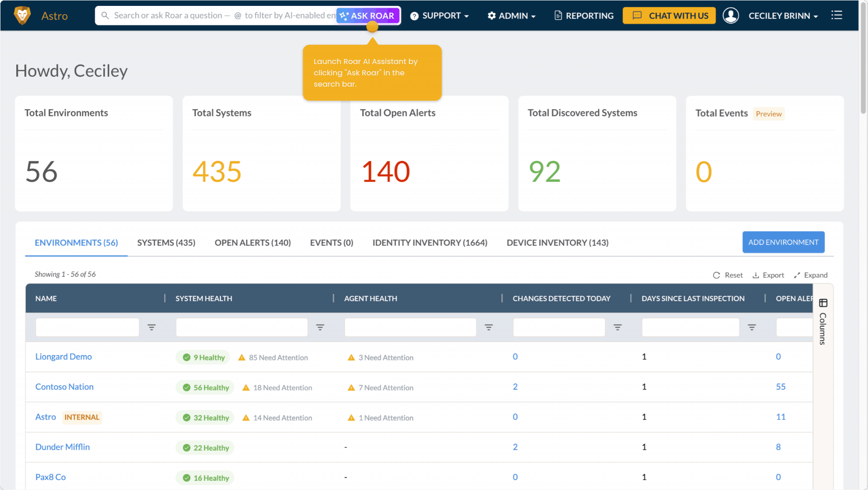
Task: Click the search magnifier icon
Action: (105, 15)
